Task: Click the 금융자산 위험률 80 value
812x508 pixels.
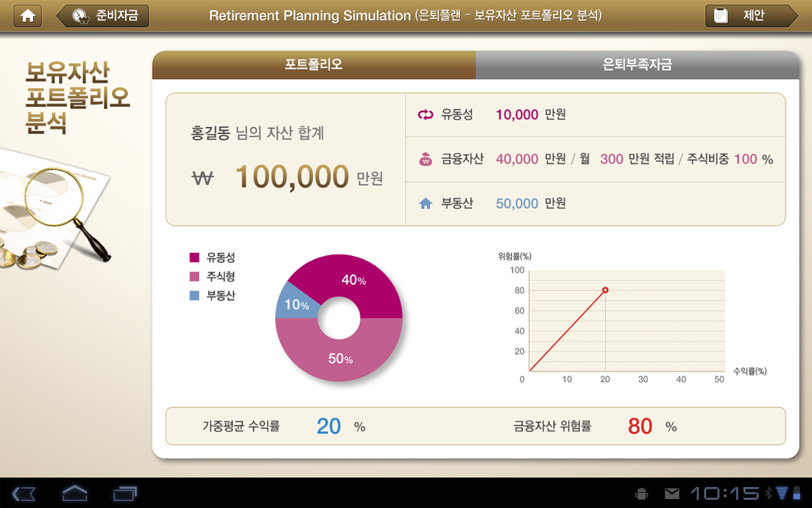Action: click(640, 427)
